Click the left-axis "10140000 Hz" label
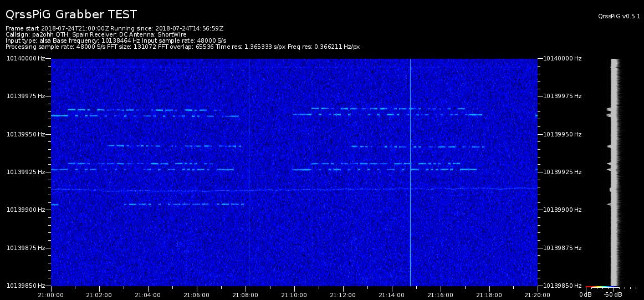The image size is (644, 300). tap(25, 59)
